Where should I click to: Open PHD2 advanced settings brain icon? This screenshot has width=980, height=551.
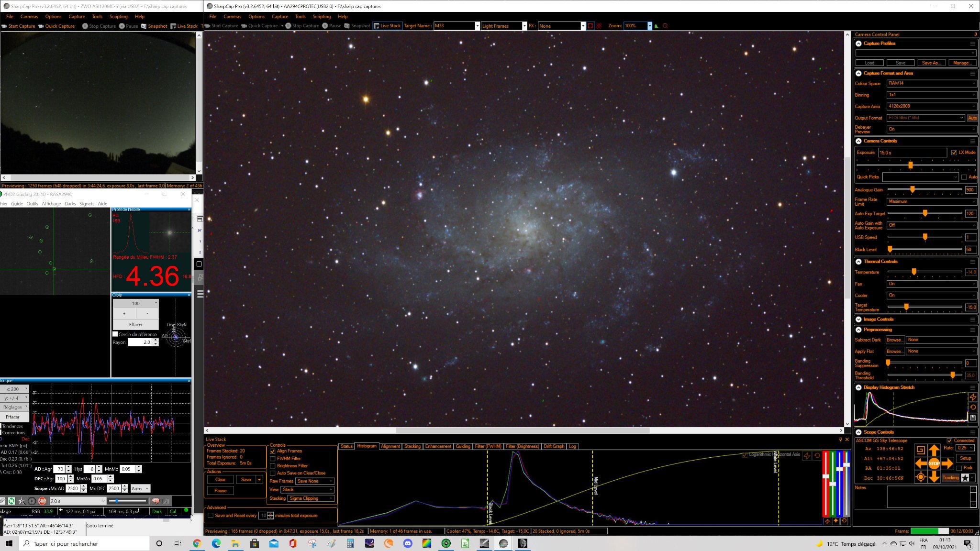[x=156, y=501]
